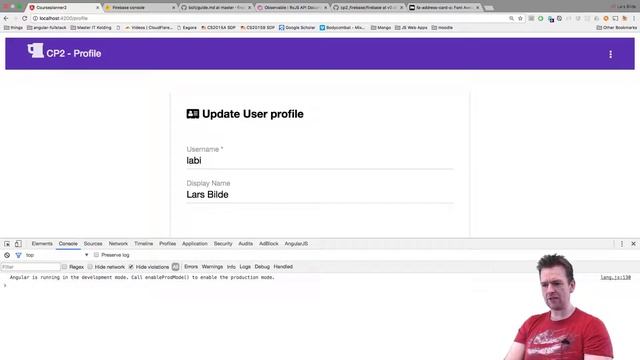Select the All log-level filter button
Viewport: 640px width, 360px height.
click(176, 267)
